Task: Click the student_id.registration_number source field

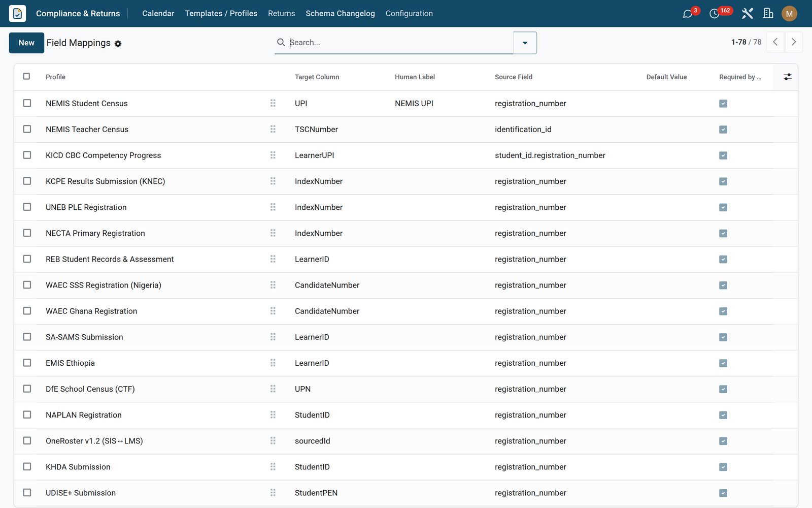Action: click(x=550, y=155)
